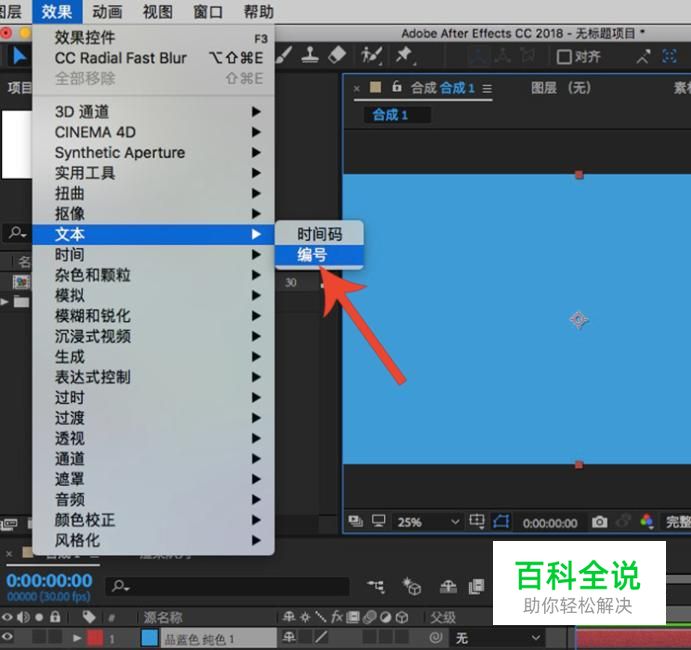This screenshot has height=650, width=691.
Task: Select the Eraser tool
Action: 337,55
